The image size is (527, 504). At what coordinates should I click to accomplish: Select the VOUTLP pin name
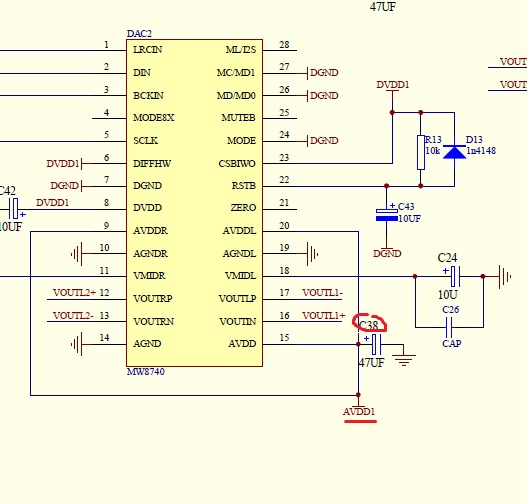[x=237, y=298]
